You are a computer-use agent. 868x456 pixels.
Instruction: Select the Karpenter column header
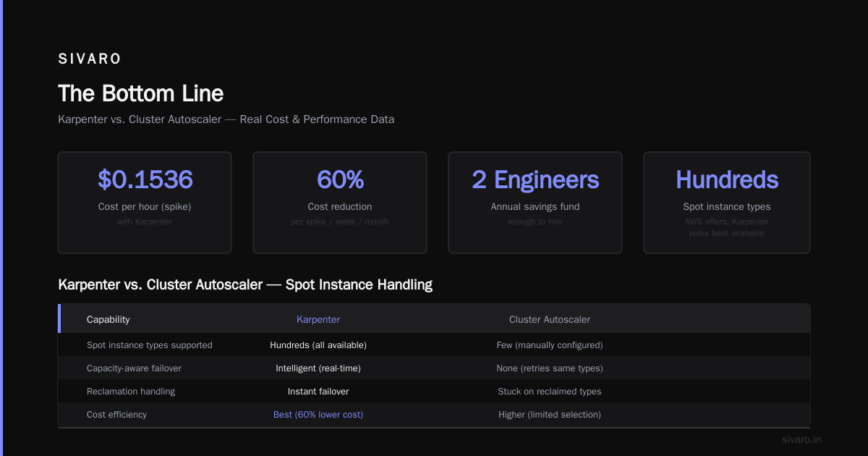click(318, 319)
